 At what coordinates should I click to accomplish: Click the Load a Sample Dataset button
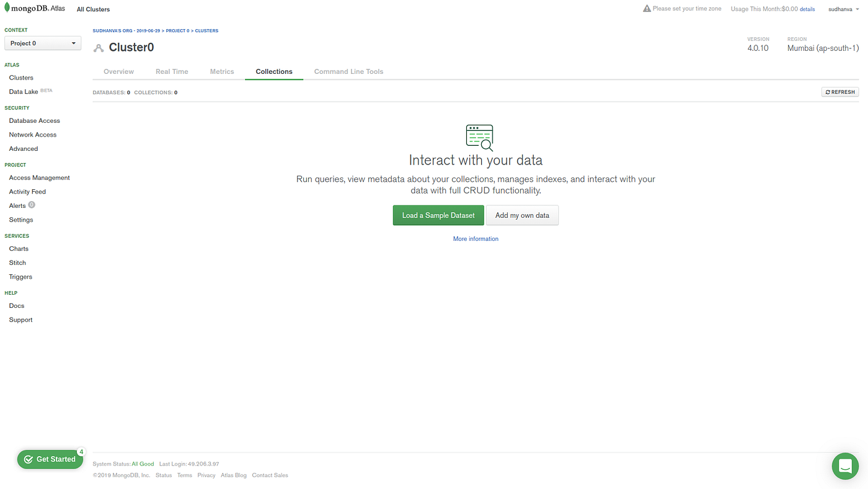pyautogui.click(x=438, y=215)
